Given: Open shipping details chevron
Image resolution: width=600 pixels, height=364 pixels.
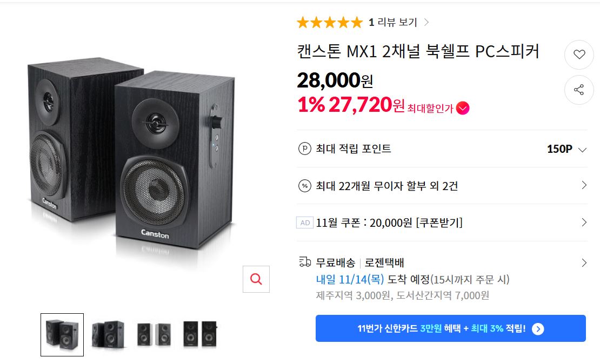Looking at the screenshot, I should 584,263.
